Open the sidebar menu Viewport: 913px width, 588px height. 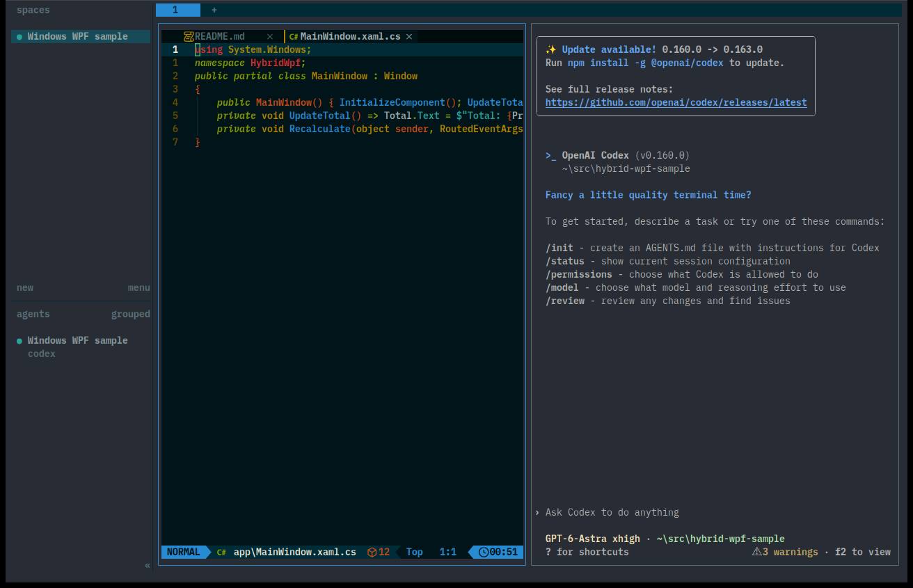(138, 287)
